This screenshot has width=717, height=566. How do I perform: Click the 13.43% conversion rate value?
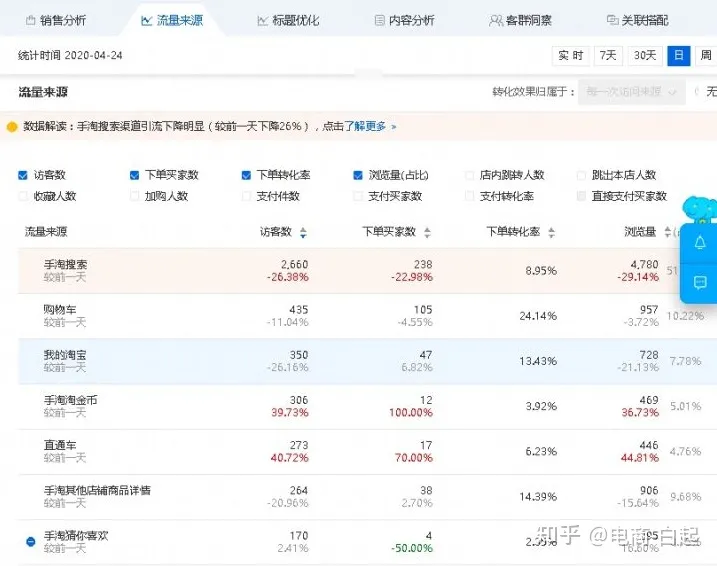538,361
